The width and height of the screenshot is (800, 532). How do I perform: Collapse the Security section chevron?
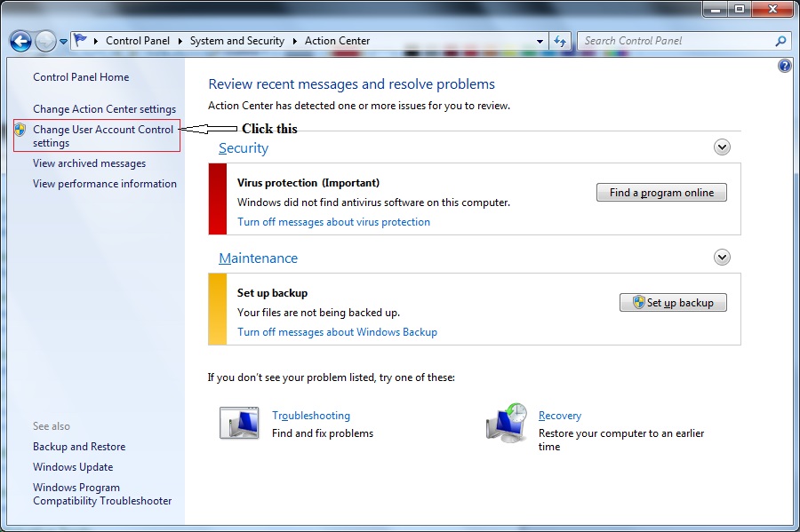coord(722,147)
